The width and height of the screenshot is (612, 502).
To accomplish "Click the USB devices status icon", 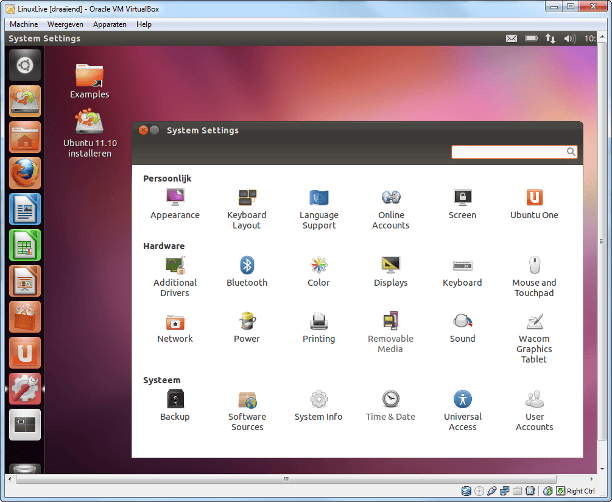I will coord(492,491).
